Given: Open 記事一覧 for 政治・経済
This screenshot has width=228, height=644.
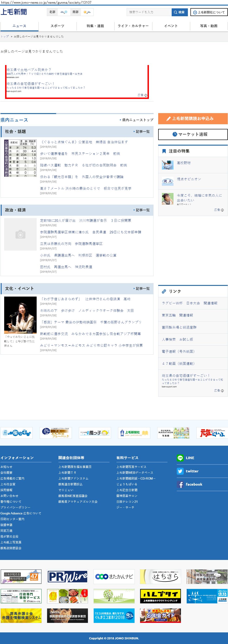Looking at the screenshot, I should click(x=141, y=210).
